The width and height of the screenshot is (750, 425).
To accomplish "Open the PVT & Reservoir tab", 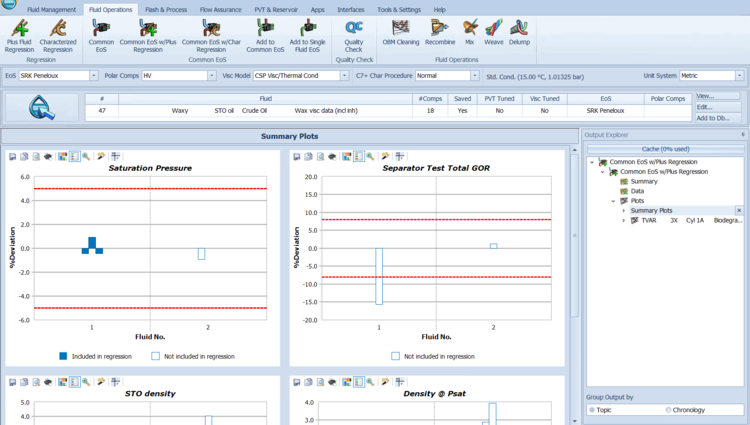I will pos(274,9).
